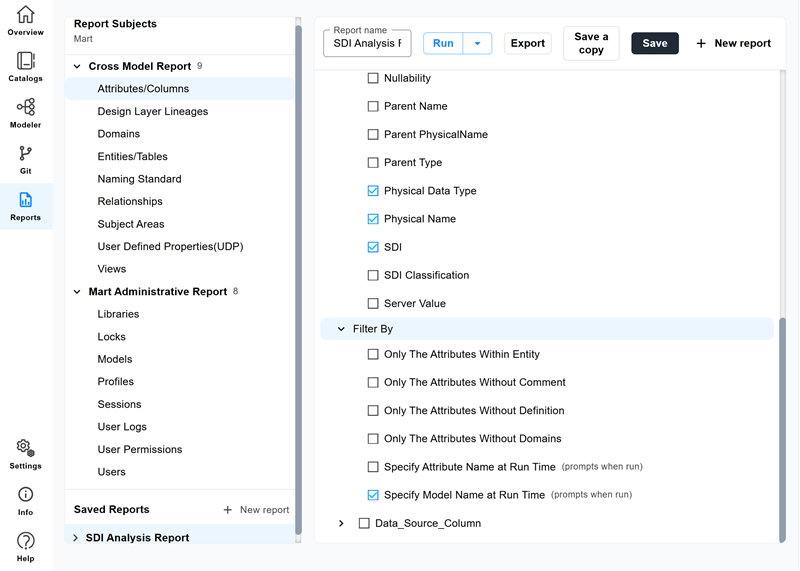
Task: Open the Run button dropdown arrow
Action: [478, 43]
